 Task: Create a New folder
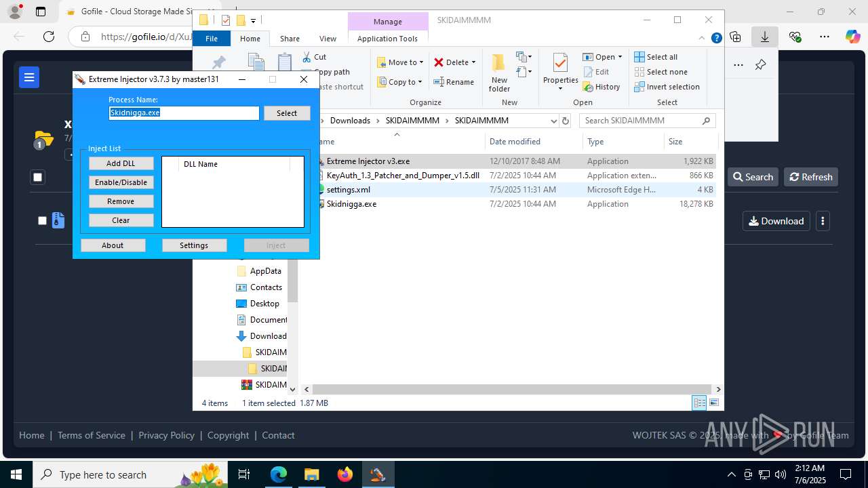coord(499,73)
